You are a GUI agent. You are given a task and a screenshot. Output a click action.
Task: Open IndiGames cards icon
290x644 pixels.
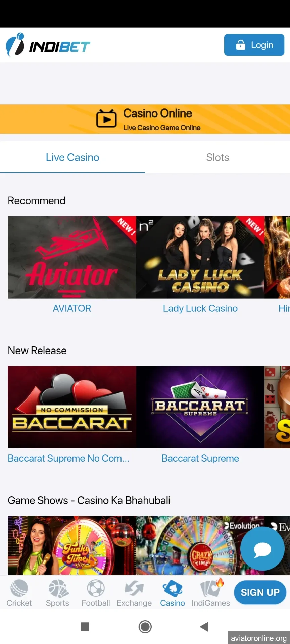pos(211,588)
